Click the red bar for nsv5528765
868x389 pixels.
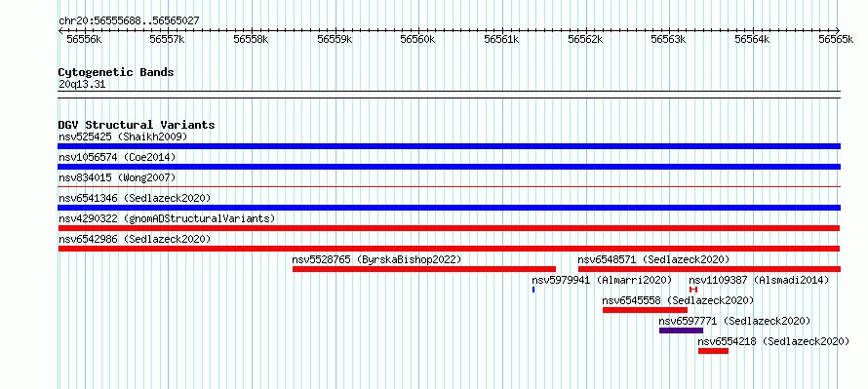click(x=424, y=269)
